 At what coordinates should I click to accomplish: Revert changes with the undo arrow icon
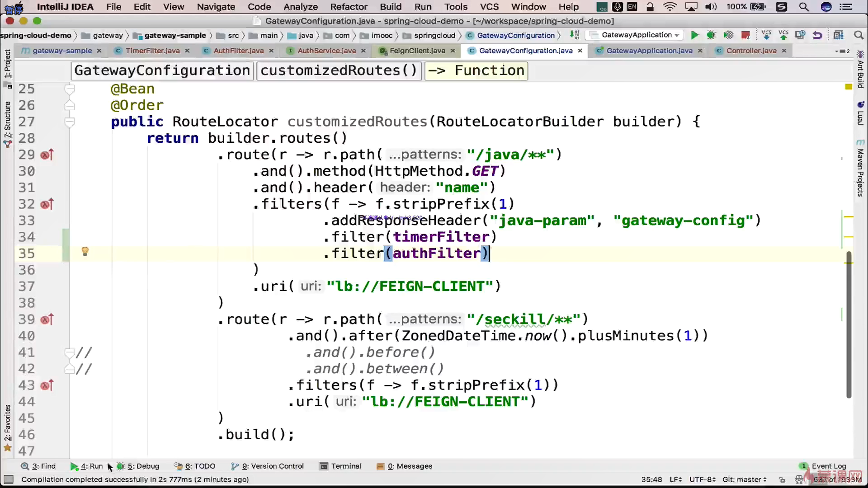(817, 35)
